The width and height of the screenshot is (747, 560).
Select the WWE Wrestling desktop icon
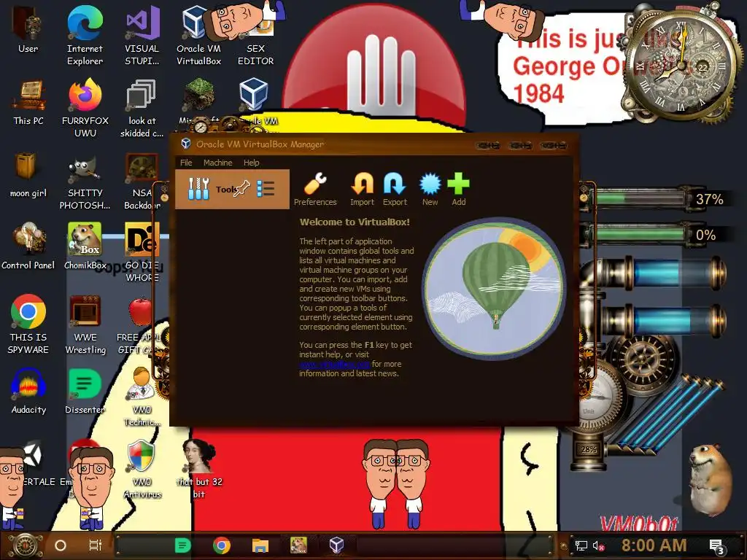click(85, 324)
